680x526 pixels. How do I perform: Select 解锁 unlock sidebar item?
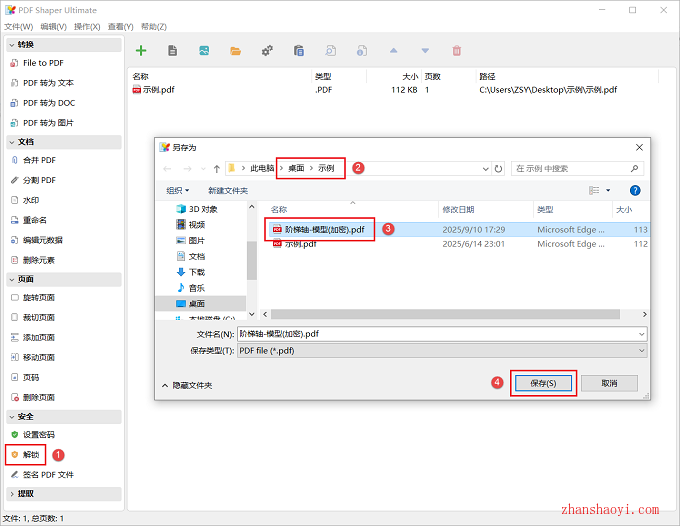tap(30, 454)
